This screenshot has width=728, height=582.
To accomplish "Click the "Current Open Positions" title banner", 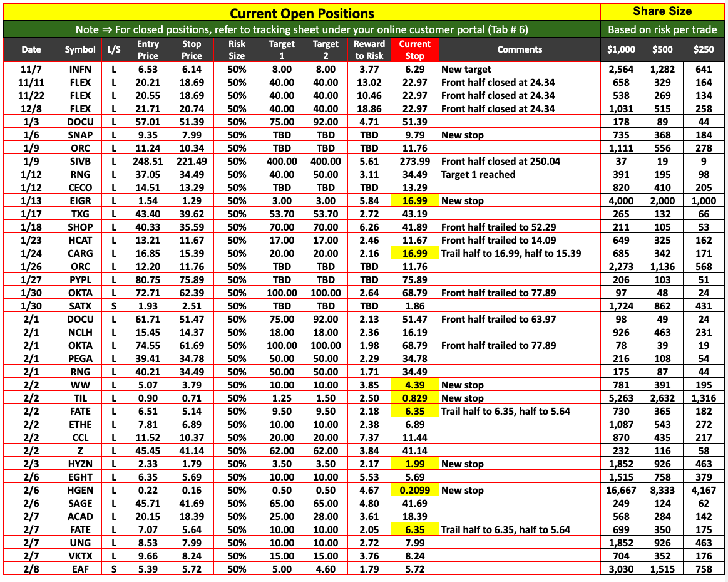I will tap(301, 13).
